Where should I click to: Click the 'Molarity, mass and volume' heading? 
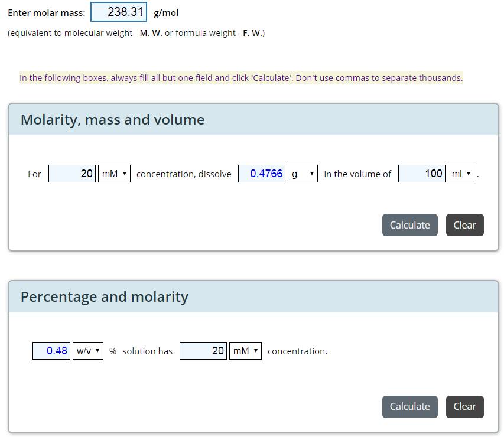pyautogui.click(x=112, y=120)
